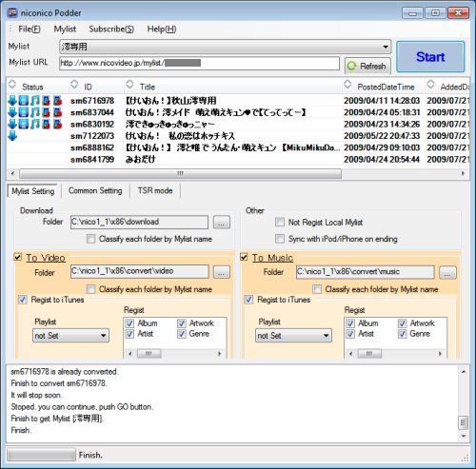Open the Mylist menu
The height and width of the screenshot is (469, 476).
pos(65,29)
